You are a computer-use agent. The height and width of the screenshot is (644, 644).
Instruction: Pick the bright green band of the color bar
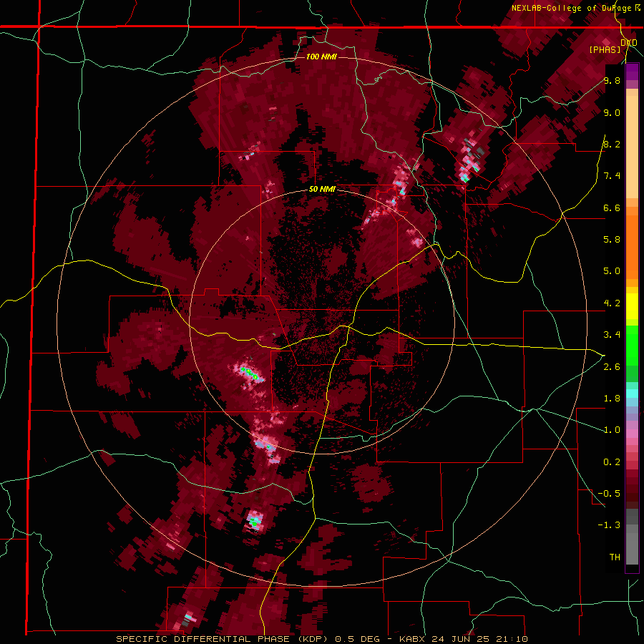point(632,346)
